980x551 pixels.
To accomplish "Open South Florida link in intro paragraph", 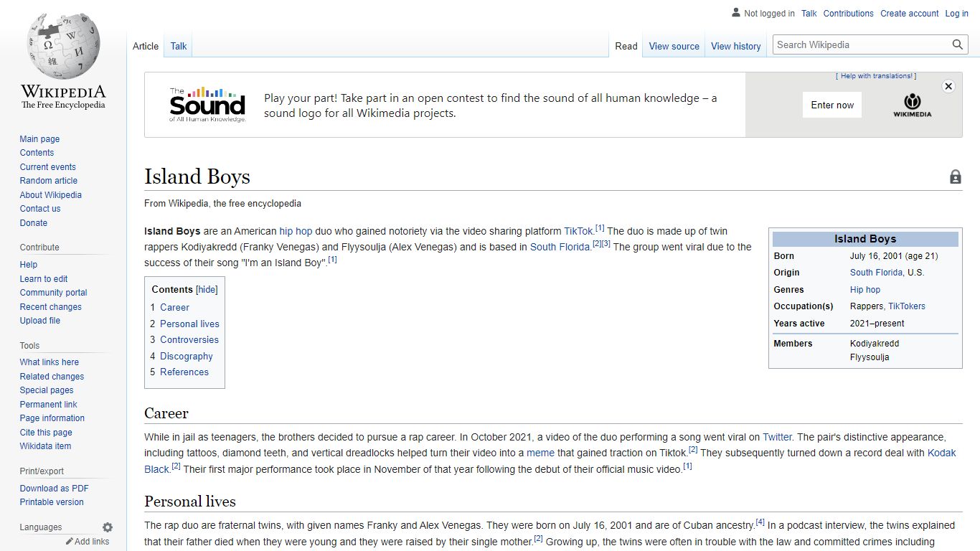I will (x=560, y=247).
